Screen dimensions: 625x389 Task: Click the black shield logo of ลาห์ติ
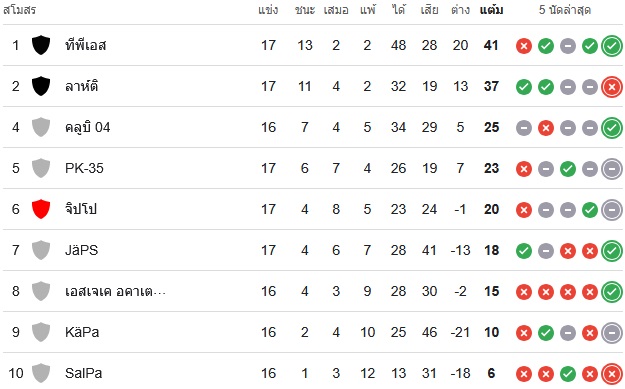coord(41,86)
